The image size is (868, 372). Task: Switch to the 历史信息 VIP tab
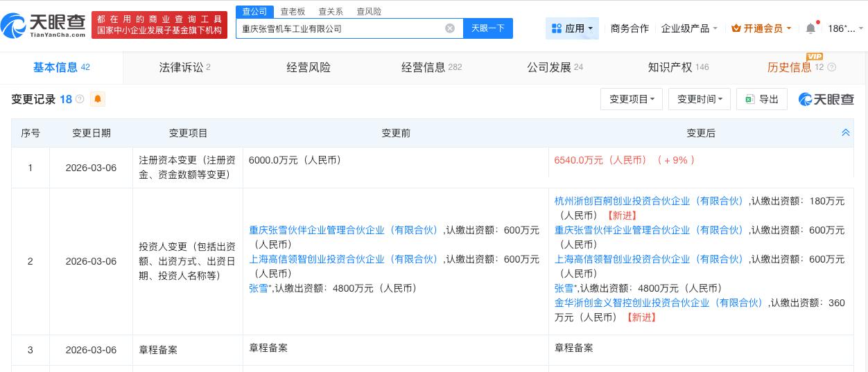tap(795, 67)
